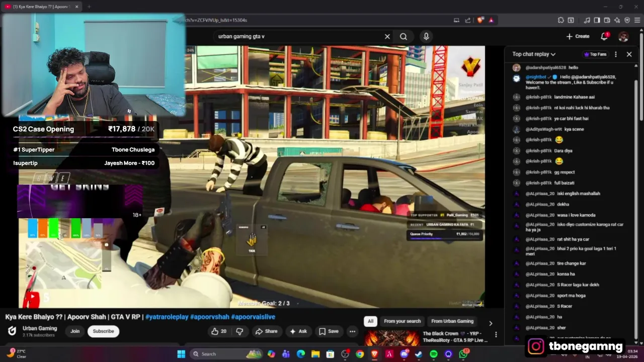
Task: Open chat replay three-dot options
Action: (x=616, y=54)
